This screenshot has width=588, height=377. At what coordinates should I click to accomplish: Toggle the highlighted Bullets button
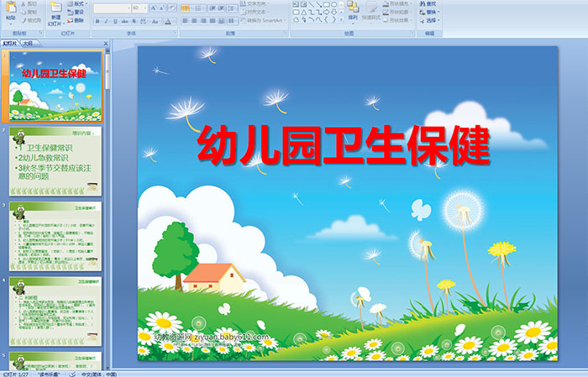pyautogui.click(x=186, y=8)
